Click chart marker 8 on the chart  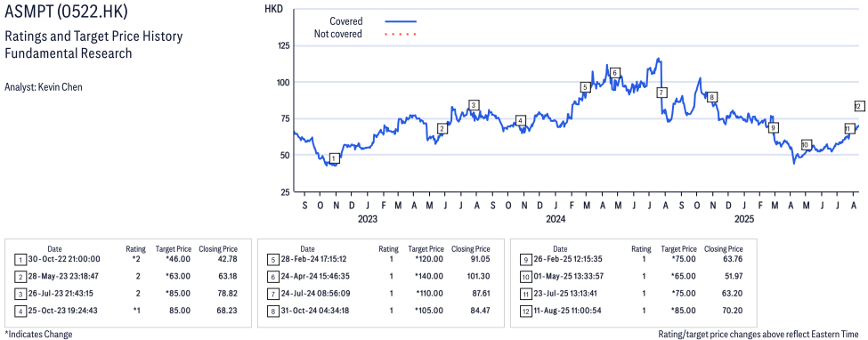(x=712, y=97)
